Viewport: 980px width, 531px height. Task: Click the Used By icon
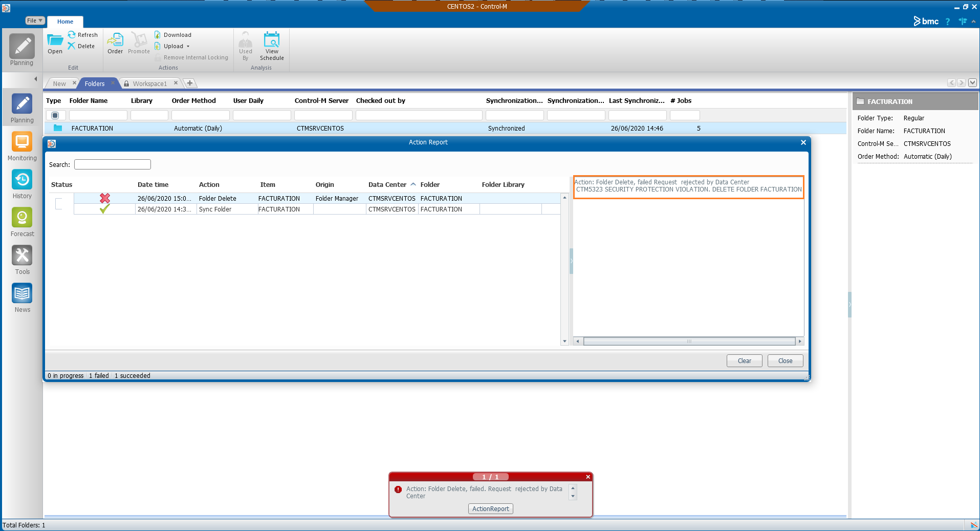[x=246, y=46]
